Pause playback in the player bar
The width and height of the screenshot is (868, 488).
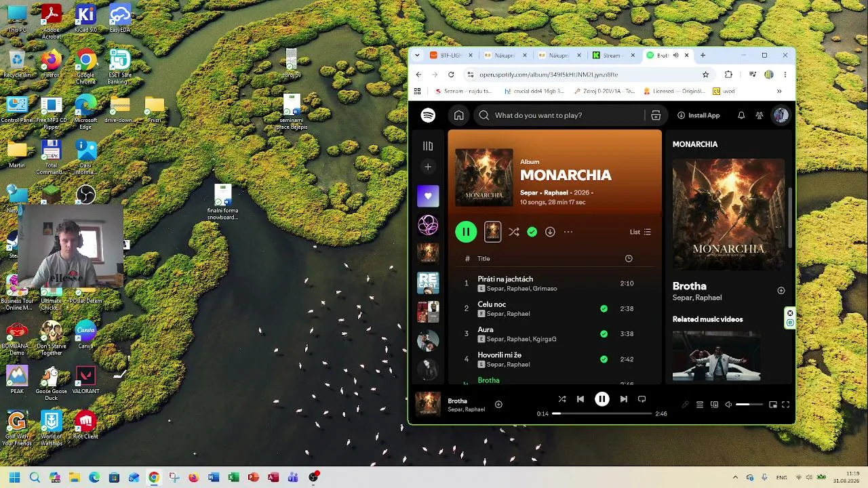[602, 399]
